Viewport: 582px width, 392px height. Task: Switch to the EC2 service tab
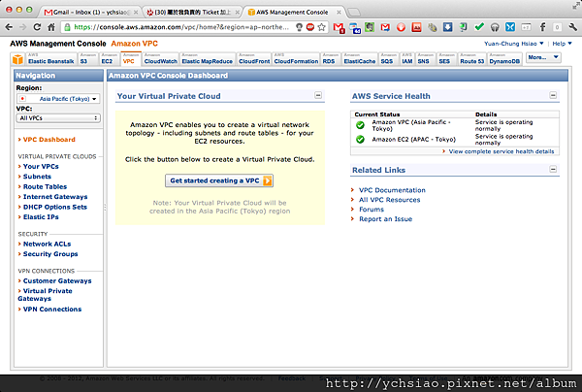point(109,59)
